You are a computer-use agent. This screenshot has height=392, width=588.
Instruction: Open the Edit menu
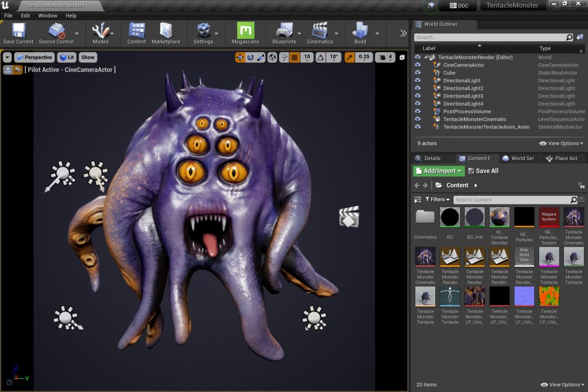pos(25,15)
